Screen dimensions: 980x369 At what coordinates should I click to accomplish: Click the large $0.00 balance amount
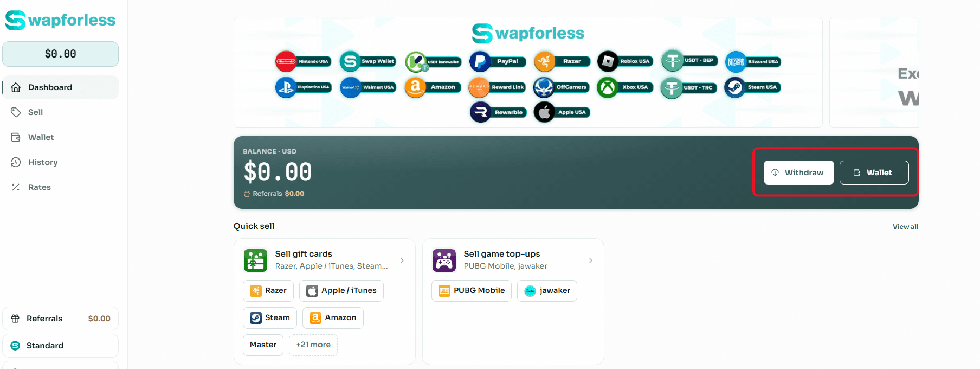pos(278,172)
